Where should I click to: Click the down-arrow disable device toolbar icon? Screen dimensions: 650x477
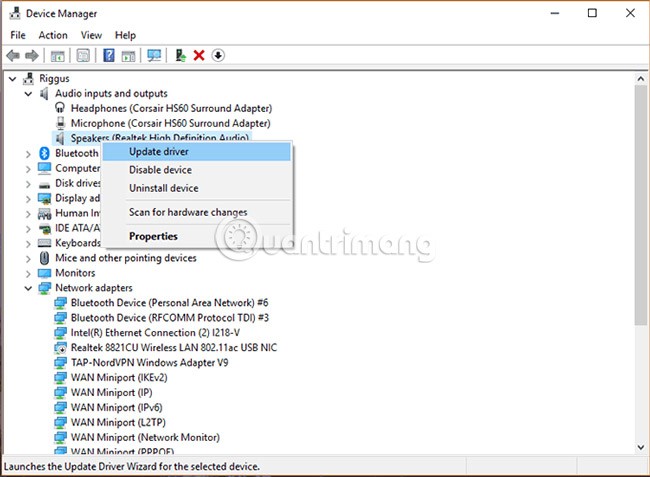[x=218, y=55]
